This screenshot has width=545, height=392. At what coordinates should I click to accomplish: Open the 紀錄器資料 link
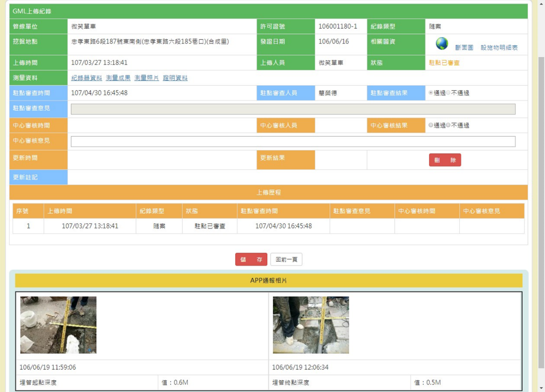[86, 78]
